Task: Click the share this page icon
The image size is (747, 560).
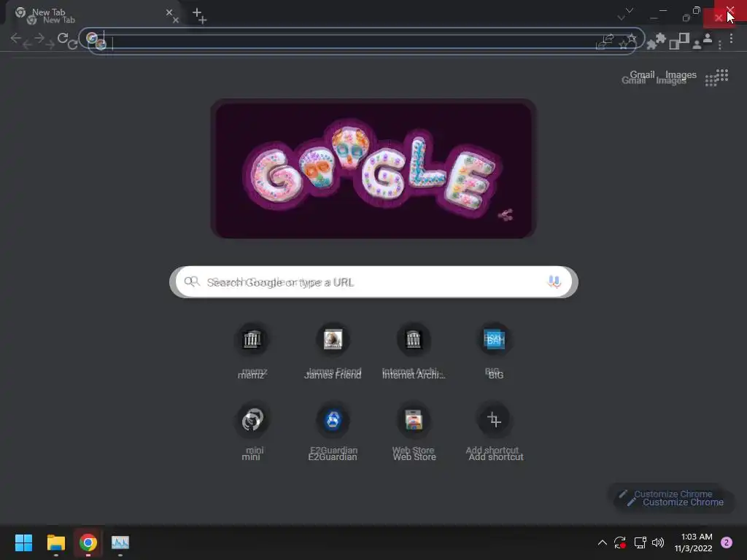Action: [x=608, y=39]
